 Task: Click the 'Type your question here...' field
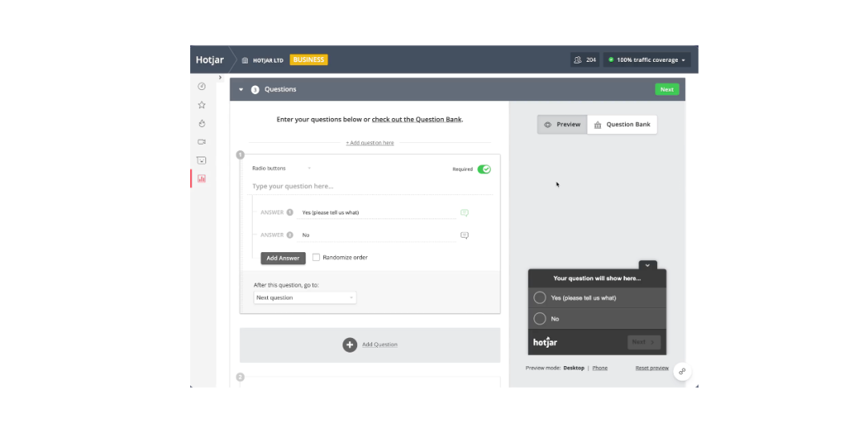[x=370, y=186]
